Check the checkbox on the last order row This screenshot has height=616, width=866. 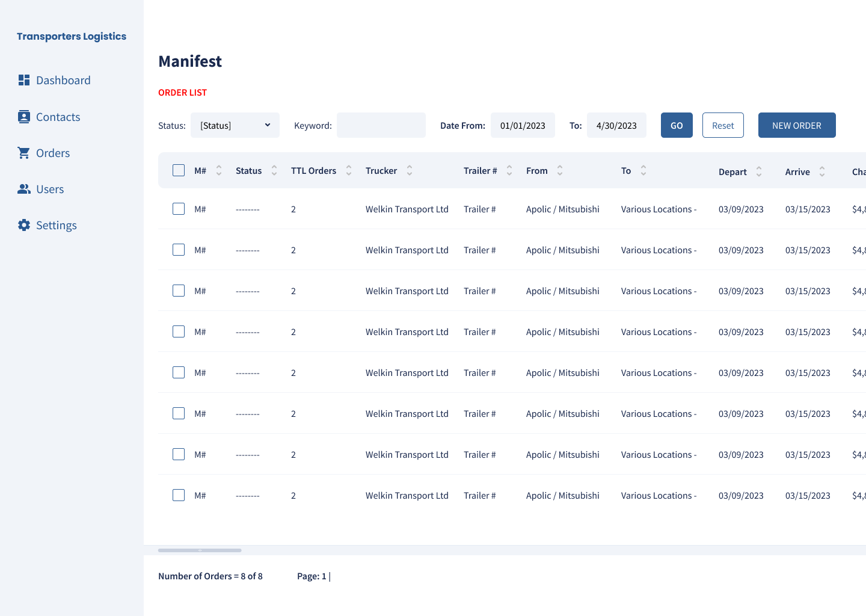pos(179,495)
